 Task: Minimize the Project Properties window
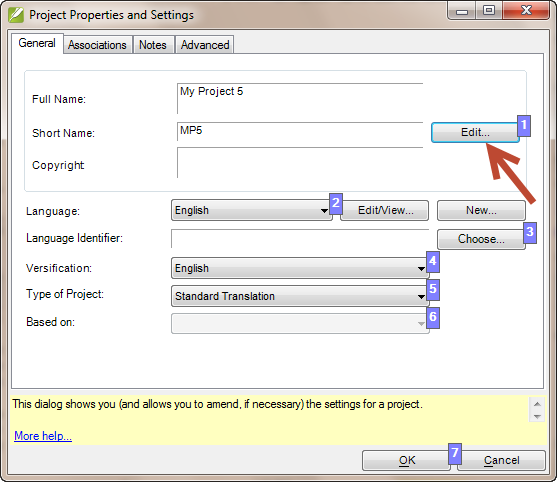[461, 11]
